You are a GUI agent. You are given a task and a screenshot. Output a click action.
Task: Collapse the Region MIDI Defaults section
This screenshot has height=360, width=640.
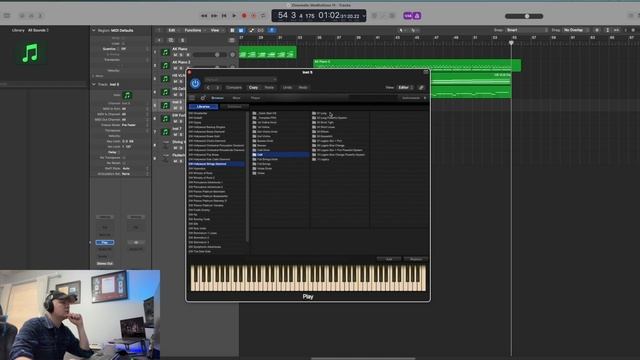coord(94,30)
